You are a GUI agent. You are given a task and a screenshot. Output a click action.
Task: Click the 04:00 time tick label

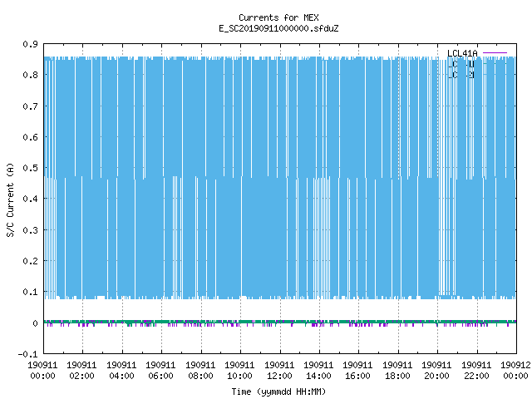[121, 376]
